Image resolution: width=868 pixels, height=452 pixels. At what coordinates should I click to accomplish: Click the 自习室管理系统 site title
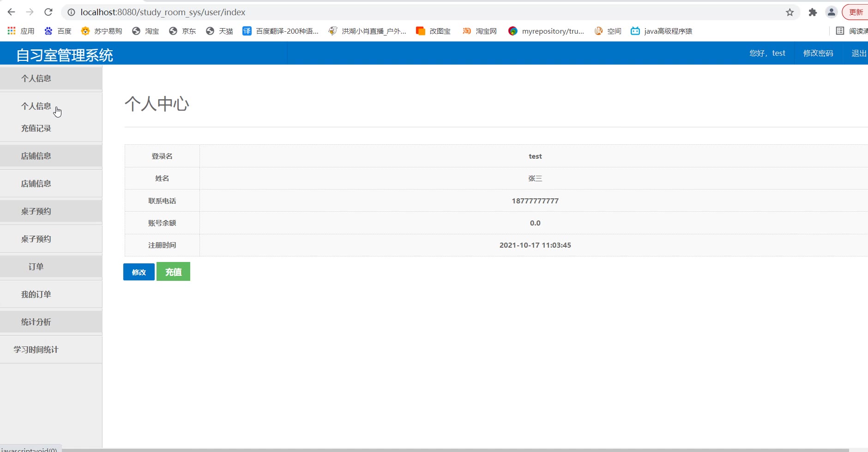click(x=65, y=55)
